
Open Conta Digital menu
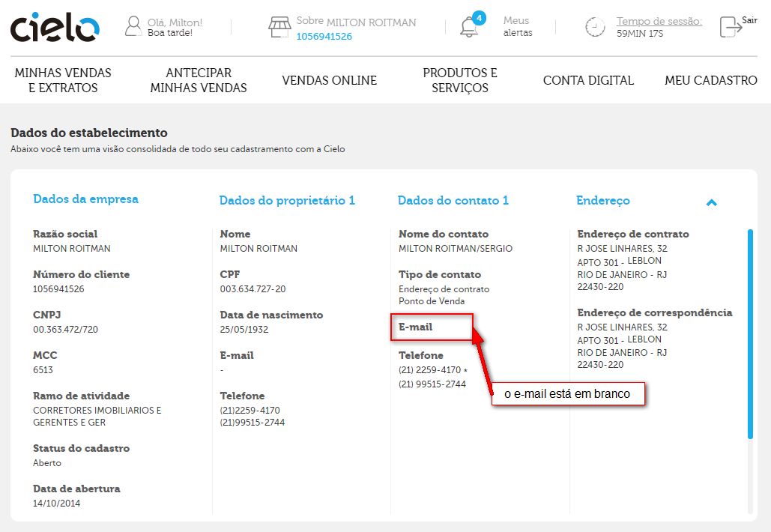coord(588,80)
